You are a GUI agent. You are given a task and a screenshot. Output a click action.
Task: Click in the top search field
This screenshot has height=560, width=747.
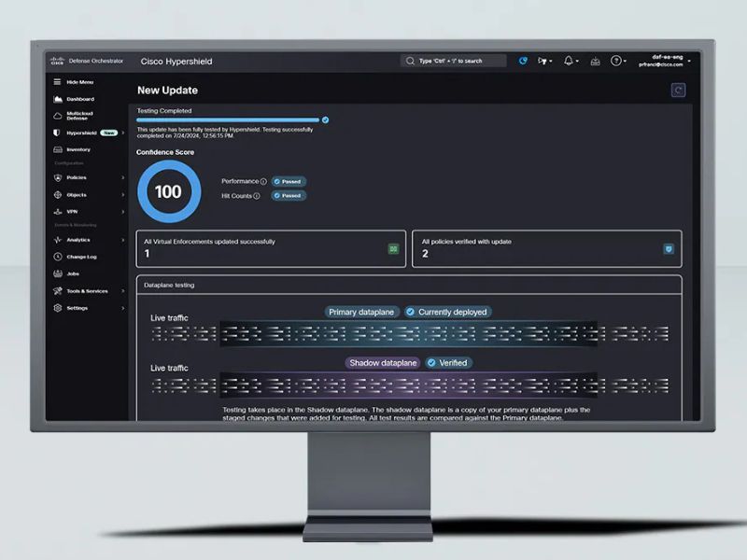(455, 61)
